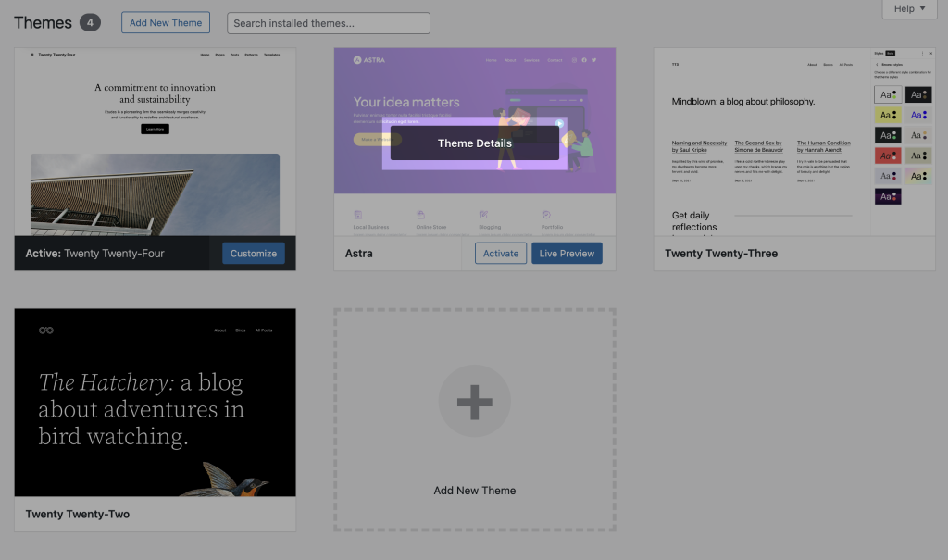The height and width of the screenshot is (560, 948).
Task: Click the Add New Theme button beside the title
Action: point(166,23)
